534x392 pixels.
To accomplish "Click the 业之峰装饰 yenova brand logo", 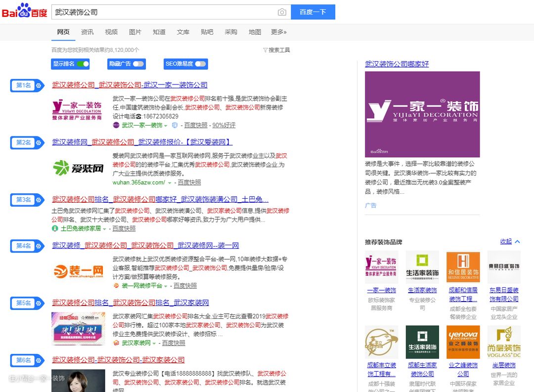I will click(x=463, y=342).
